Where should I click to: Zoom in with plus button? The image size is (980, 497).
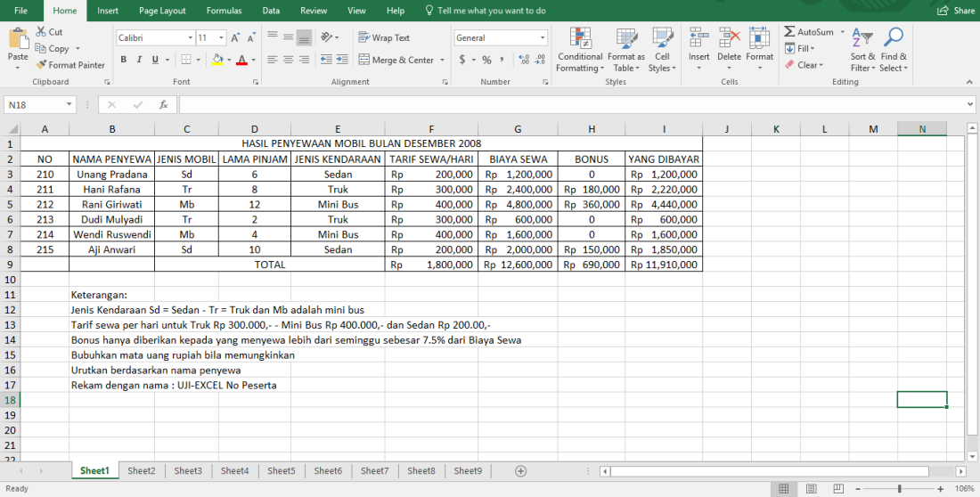(941, 489)
